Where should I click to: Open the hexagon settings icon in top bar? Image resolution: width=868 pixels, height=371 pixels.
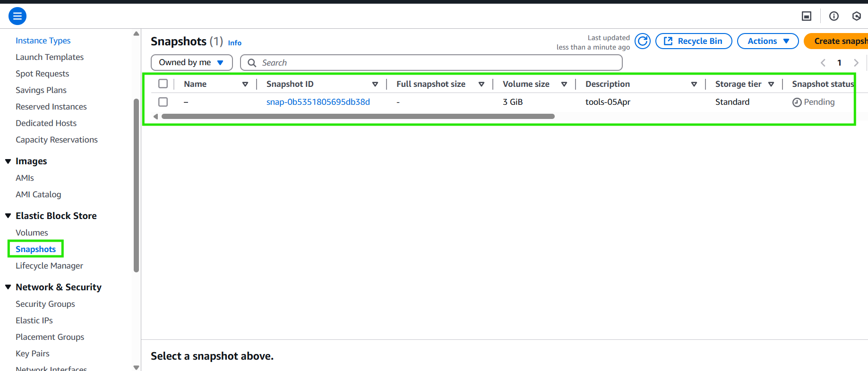857,16
